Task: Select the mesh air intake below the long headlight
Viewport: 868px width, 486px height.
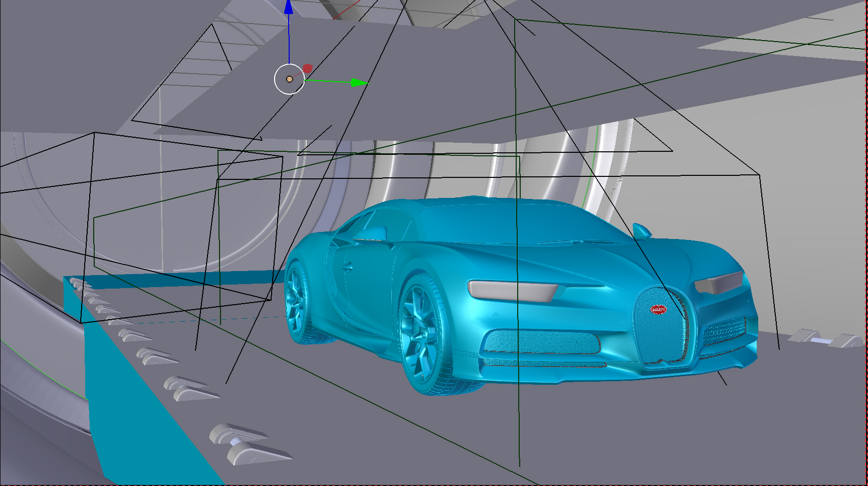Action: pos(542,342)
